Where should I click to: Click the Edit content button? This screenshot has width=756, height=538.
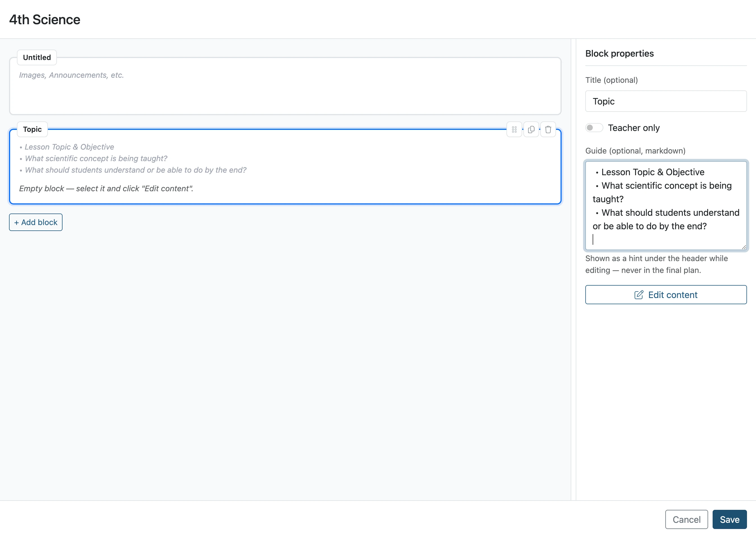click(666, 295)
